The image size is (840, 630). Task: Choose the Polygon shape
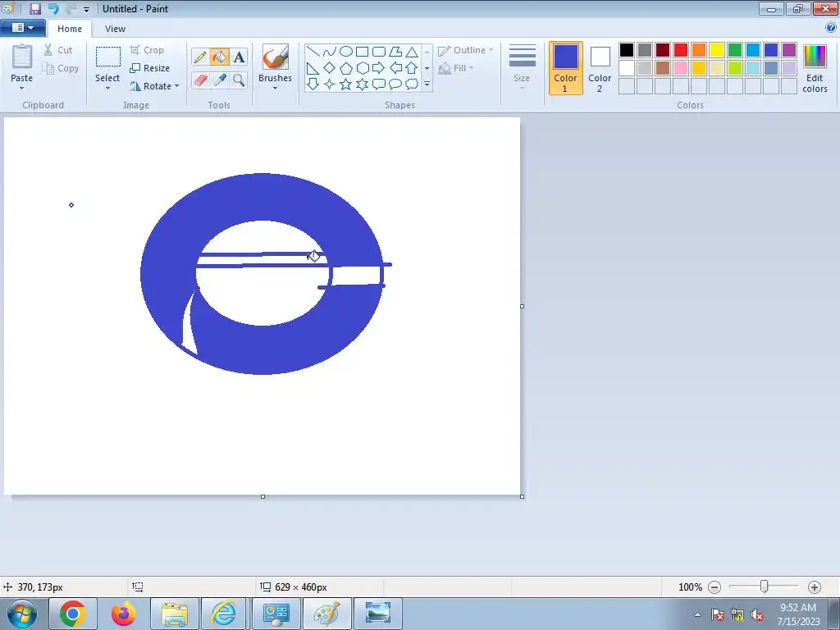pyautogui.click(x=395, y=52)
